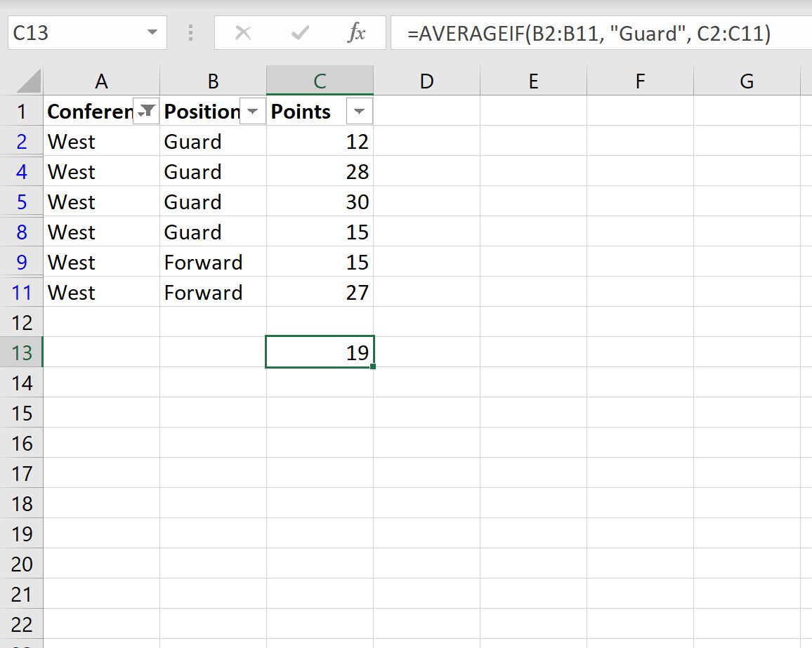812x648 pixels.
Task: Click cell C5 with value 30
Action: pyautogui.click(x=320, y=201)
